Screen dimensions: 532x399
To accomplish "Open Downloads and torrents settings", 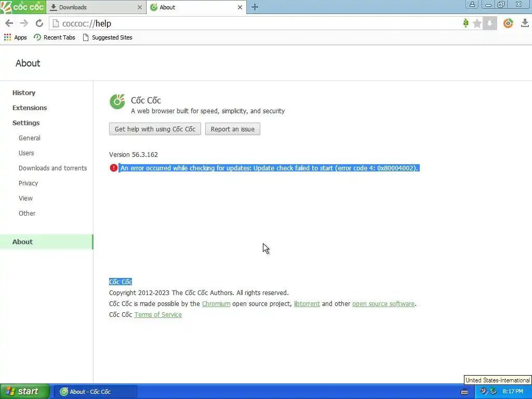I will click(x=52, y=168).
